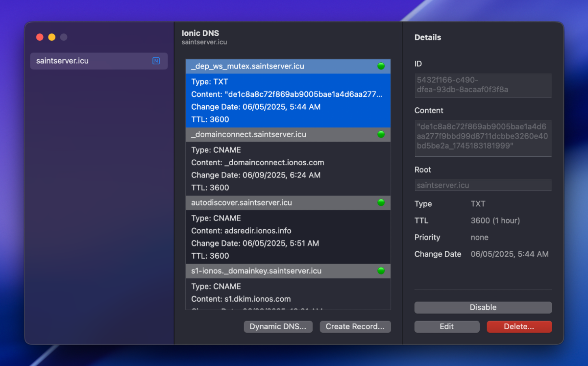Click green status dot of _domainconnect record
Viewport: 588px width, 366px height.
381,134
